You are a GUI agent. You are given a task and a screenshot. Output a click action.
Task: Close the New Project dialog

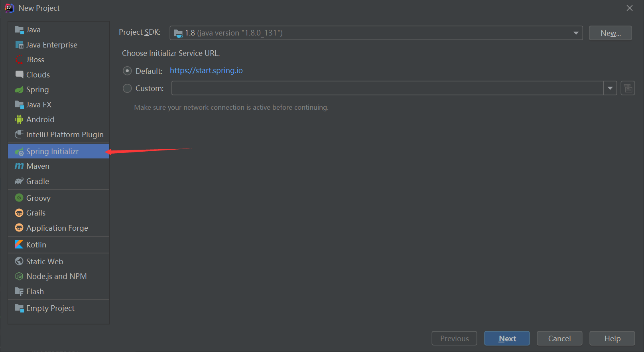tap(630, 8)
